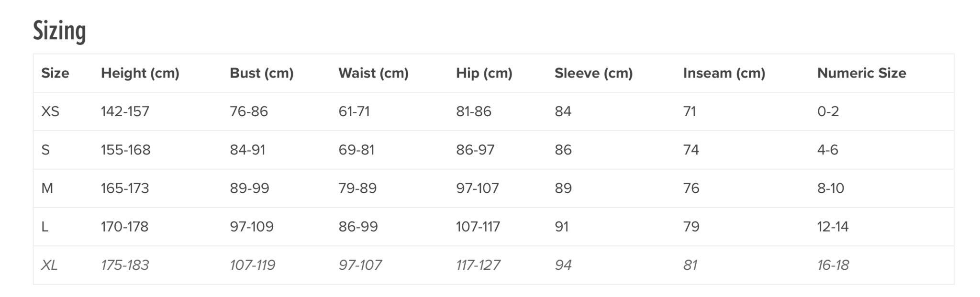Select the XL size row label
980x297 pixels.
click(49, 265)
